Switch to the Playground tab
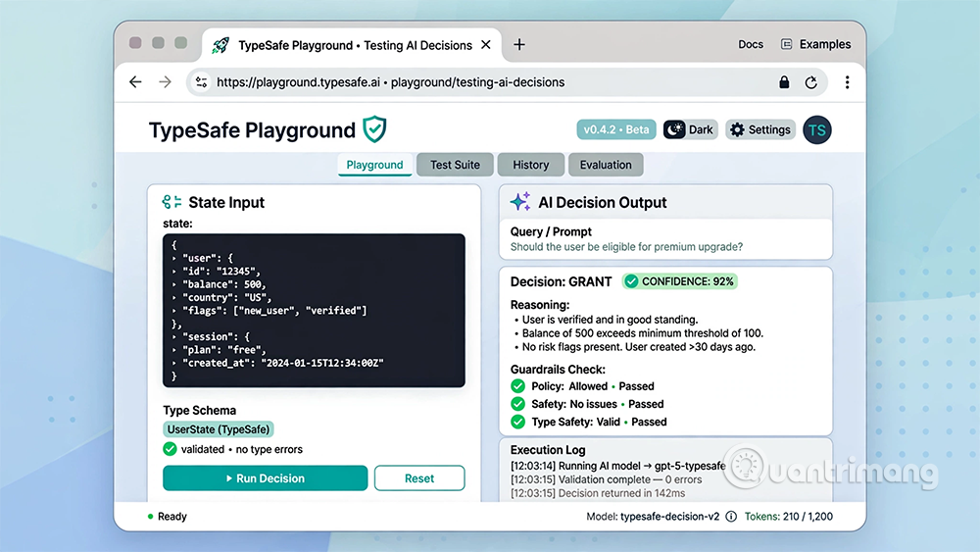This screenshot has height=552, width=980. click(x=374, y=165)
